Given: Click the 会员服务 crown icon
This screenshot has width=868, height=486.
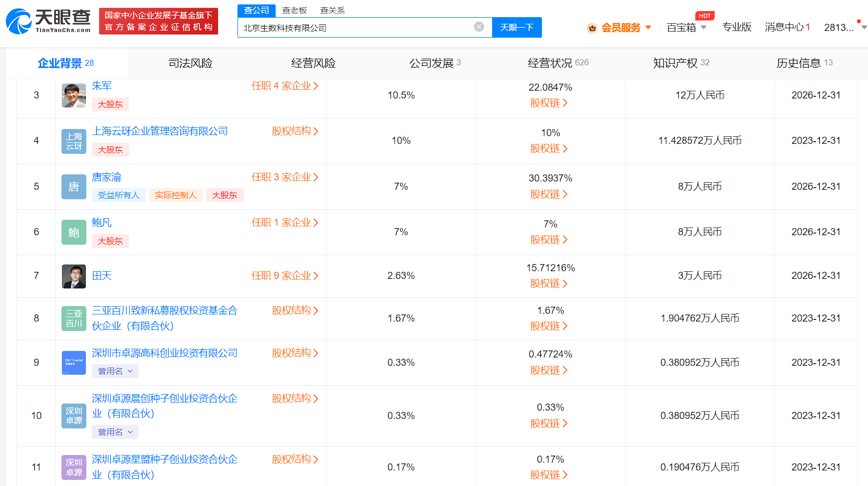Looking at the screenshot, I should (x=592, y=28).
